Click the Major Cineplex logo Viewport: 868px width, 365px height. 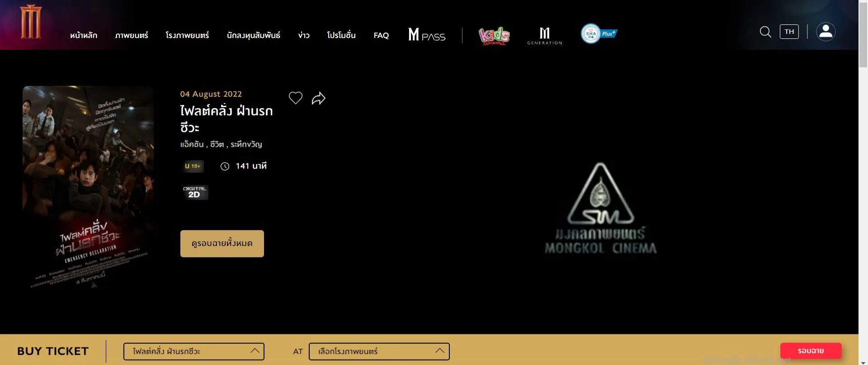coord(31,22)
